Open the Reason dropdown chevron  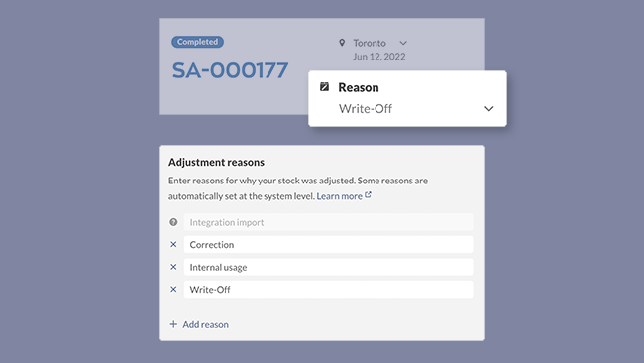(x=488, y=109)
